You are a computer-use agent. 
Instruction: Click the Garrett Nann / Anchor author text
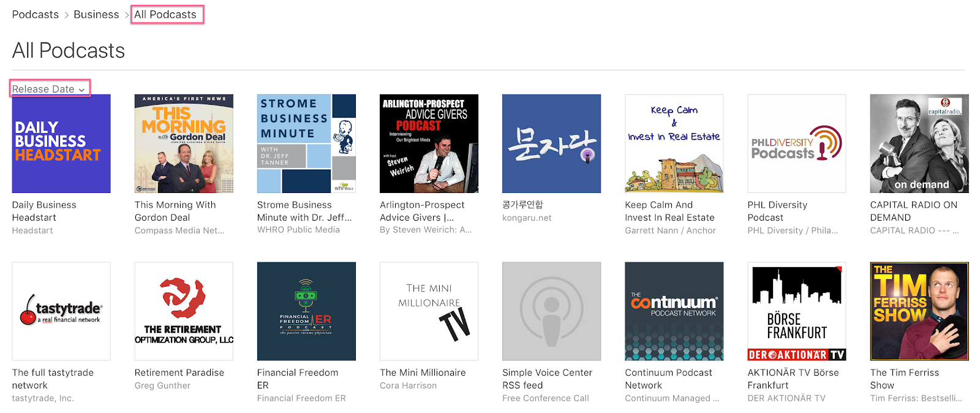tap(670, 230)
